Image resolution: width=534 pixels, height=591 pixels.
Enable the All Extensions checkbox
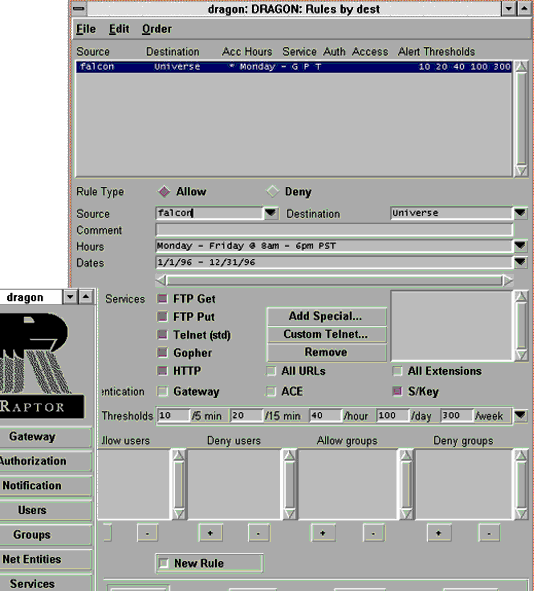397,371
